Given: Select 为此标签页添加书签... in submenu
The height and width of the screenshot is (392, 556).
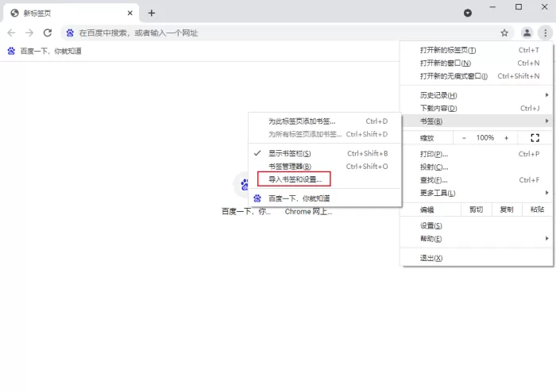Looking at the screenshot, I should coord(325,121).
